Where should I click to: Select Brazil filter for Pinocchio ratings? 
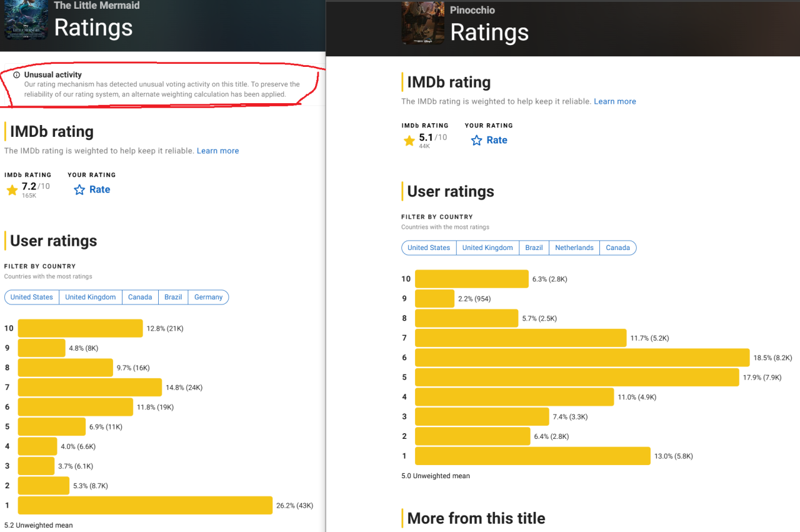tap(534, 248)
